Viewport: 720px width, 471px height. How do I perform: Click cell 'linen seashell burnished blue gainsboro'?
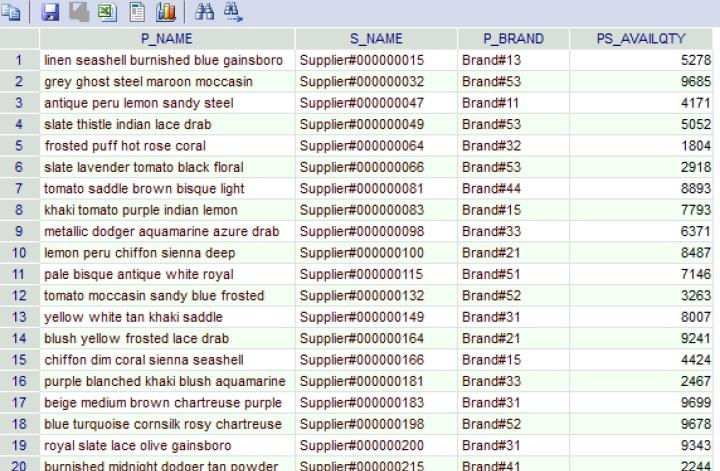[167, 60]
